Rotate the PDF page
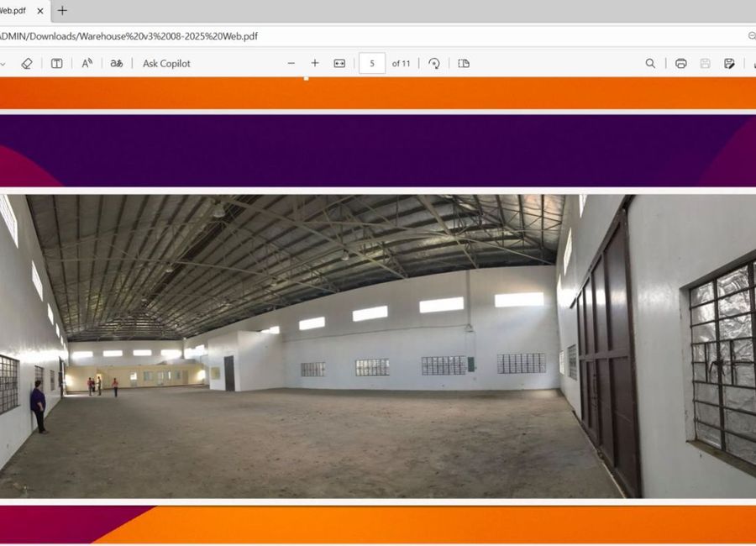The image size is (756, 546). 434,64
